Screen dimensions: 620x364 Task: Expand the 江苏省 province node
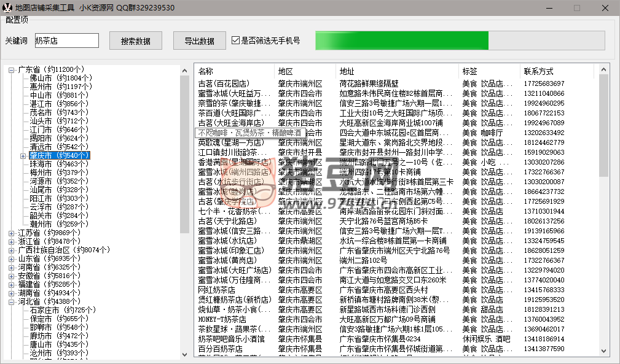click(12, 233)
